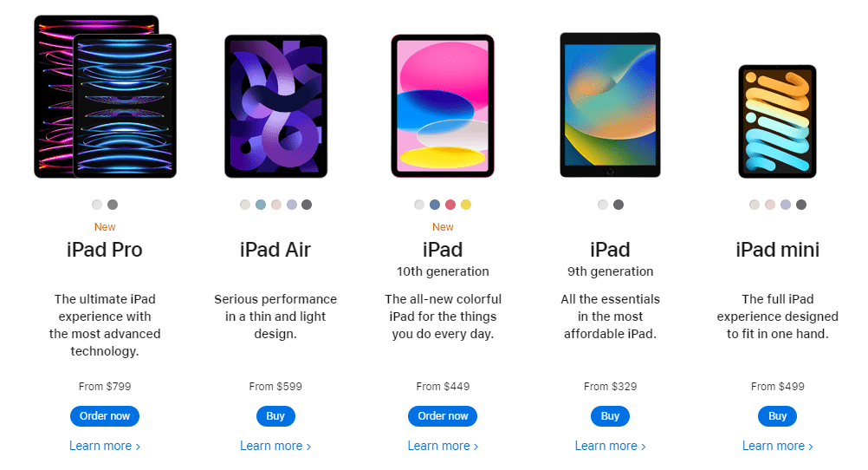Select the silver color swatch for iPad Pro
868x470 pixels.
97,205
